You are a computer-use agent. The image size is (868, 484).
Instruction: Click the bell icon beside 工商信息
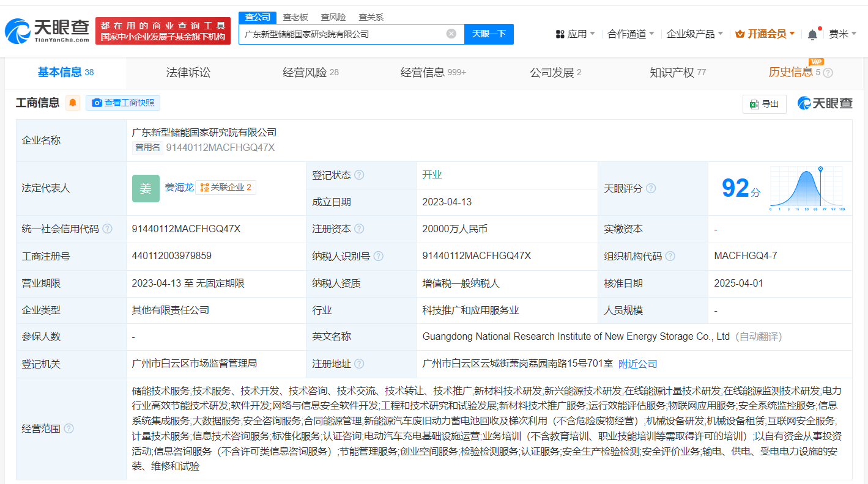[72, 103]
